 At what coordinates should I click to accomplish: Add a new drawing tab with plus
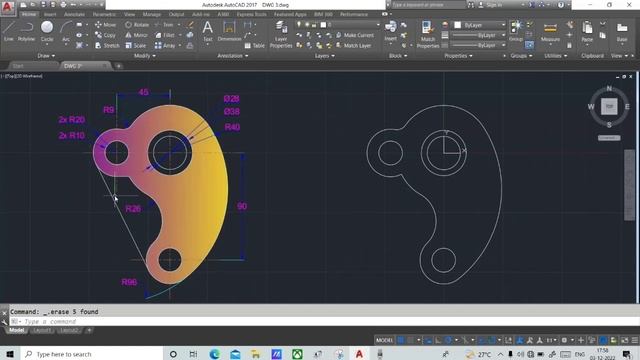pyautogui.click(x=119, y=66)
